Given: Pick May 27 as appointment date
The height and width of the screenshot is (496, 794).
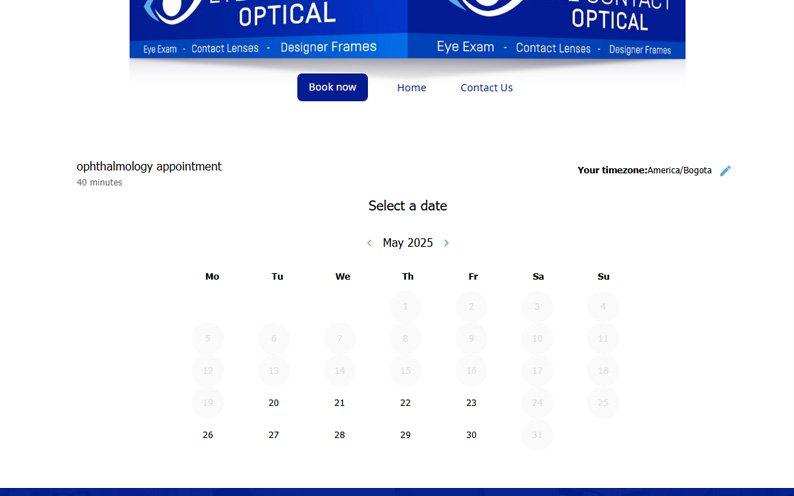Looking at the screenshot, I should click(274, 435).
